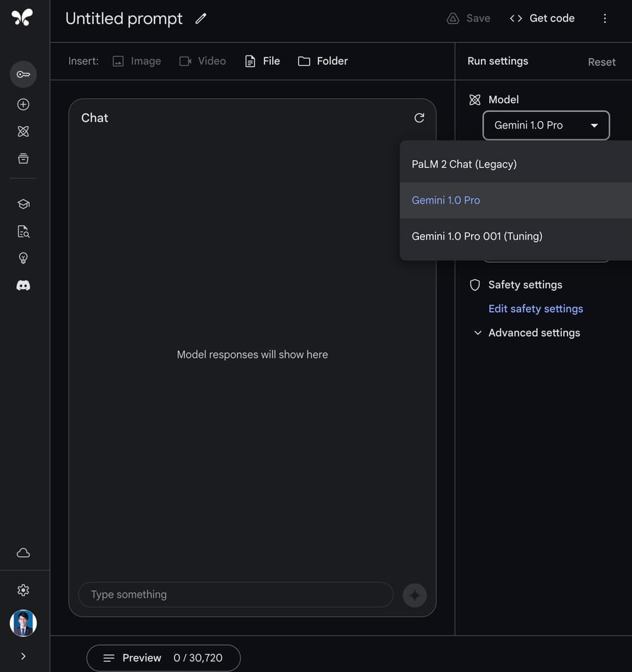Image resolution: width=632 pixels, height=672 pixels.
Task: Create new prompt with plus icon
Action: coord(23,104)
